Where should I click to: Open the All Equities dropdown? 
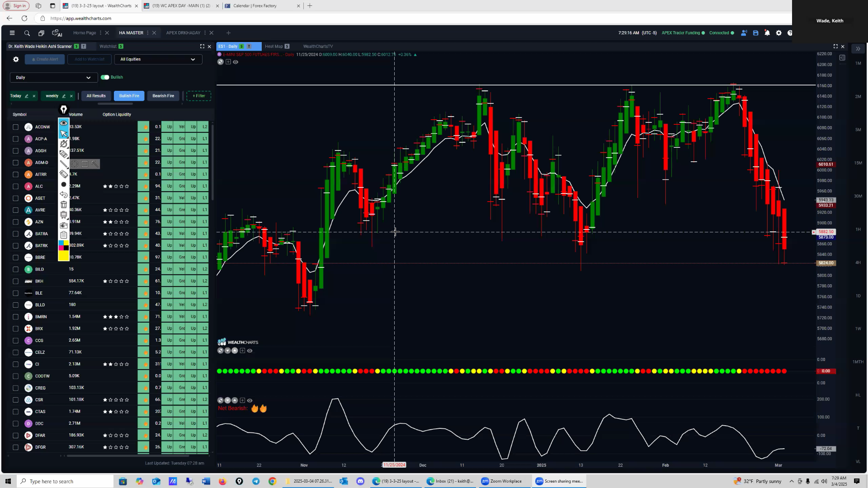pos(158,59)
